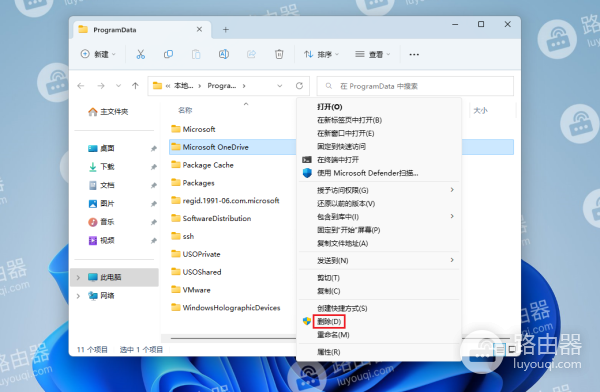Go back with the left arrow

pos(81,86)
